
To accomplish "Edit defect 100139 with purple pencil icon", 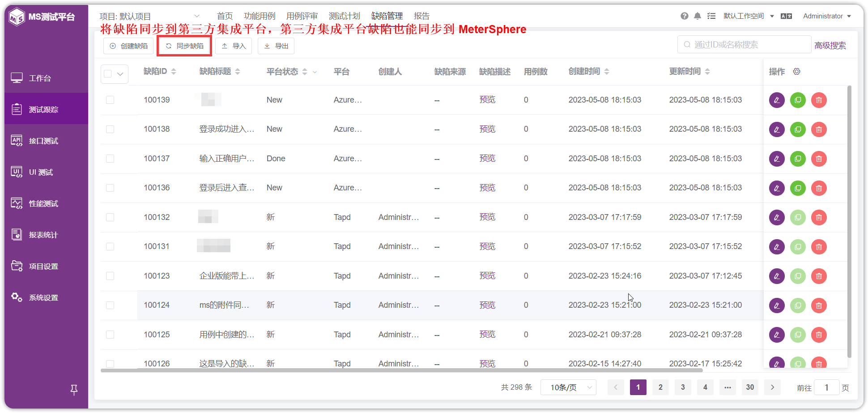I will point(777,100).
